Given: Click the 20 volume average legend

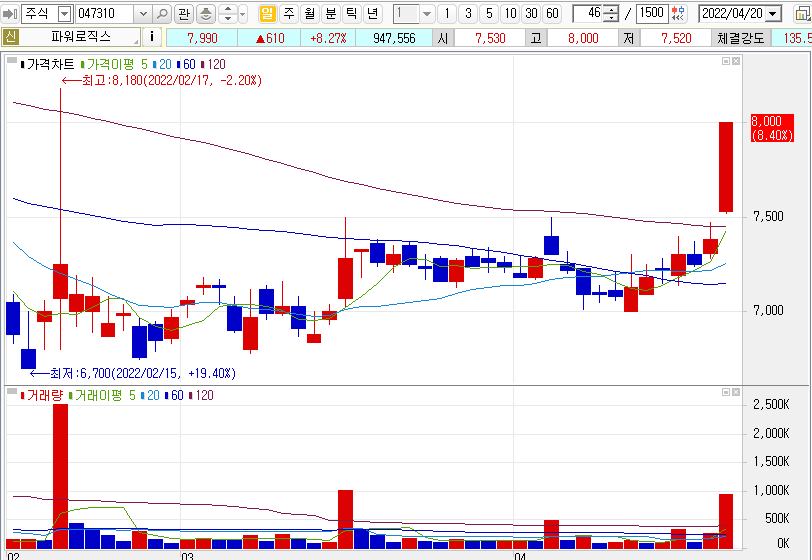Looking at the screenshot, I should (150, 396).
